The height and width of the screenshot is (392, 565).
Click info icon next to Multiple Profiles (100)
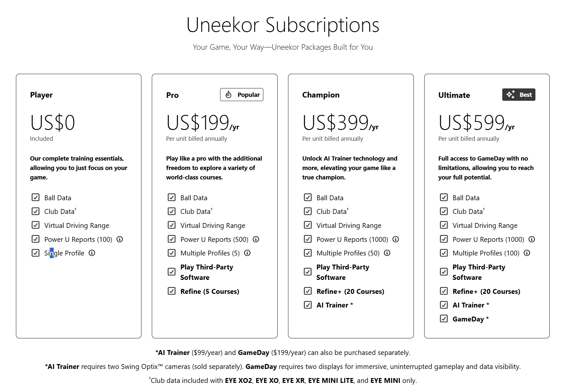point(527,253)
